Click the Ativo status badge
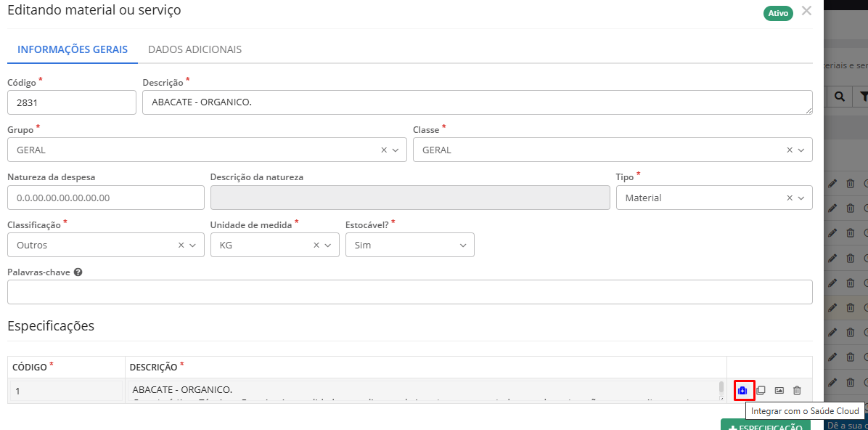The image size is (868, 430). pyautogui.click(x=778, y=13)
